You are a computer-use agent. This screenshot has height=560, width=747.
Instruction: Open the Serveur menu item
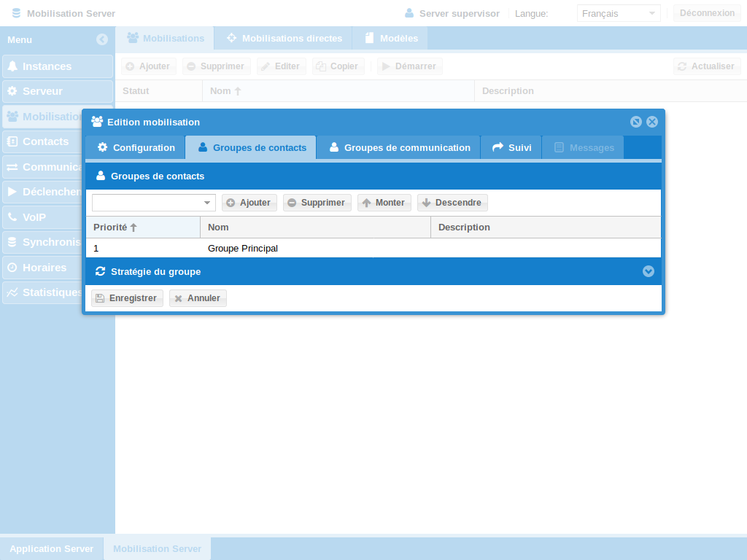coord(58,91)
